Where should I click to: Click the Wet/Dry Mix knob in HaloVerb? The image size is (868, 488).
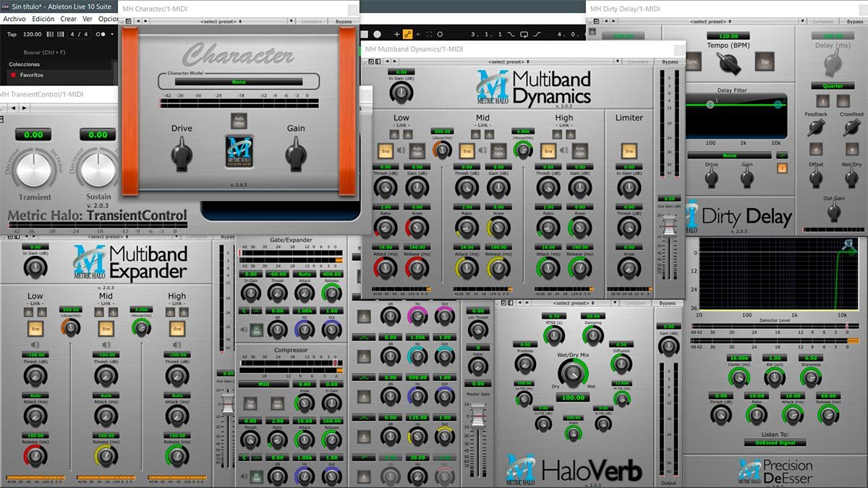[x=573, y=373]
